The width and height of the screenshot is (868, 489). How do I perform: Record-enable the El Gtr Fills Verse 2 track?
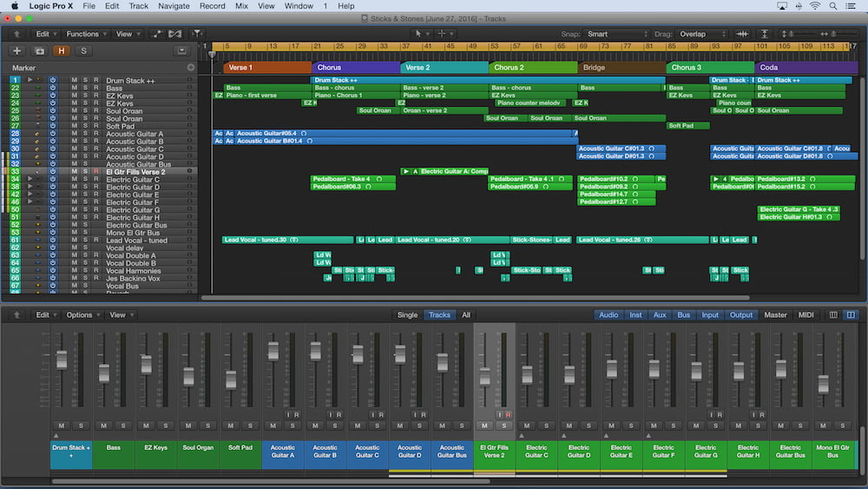pyautogui.click(x=96, y=172)
